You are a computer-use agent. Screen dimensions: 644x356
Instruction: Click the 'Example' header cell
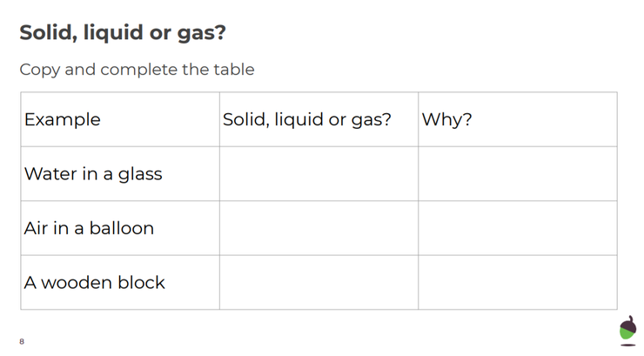click(x=63, y=120)
